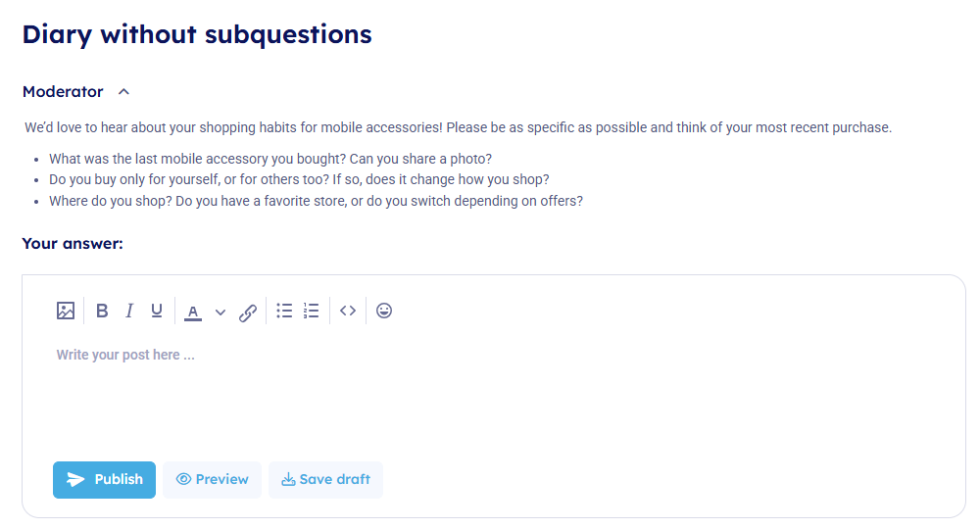Viewport: 980px width, 529px height.
Task: Collapse the Moderator section chevron
Action: [x=123, y=92]
